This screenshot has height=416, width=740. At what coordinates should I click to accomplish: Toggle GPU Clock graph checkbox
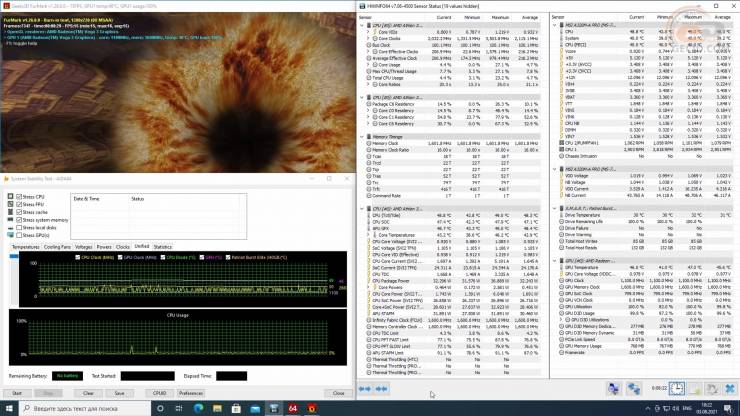120,257
